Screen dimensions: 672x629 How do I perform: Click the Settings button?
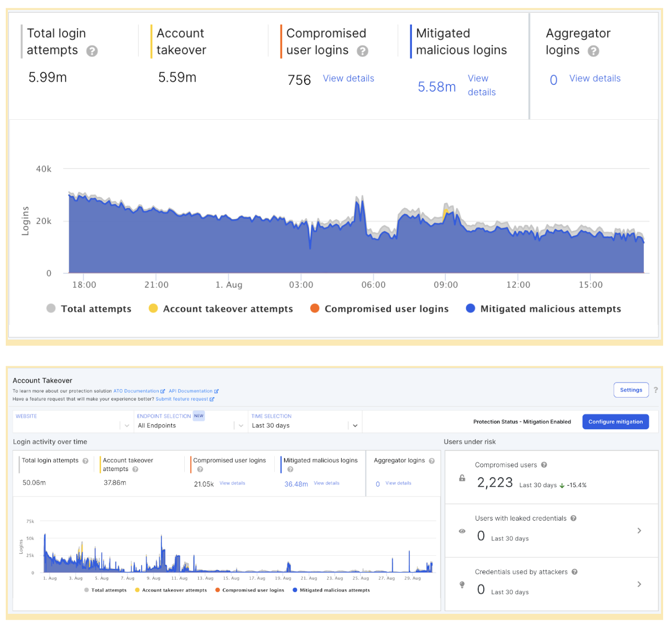tap(631, 390)
